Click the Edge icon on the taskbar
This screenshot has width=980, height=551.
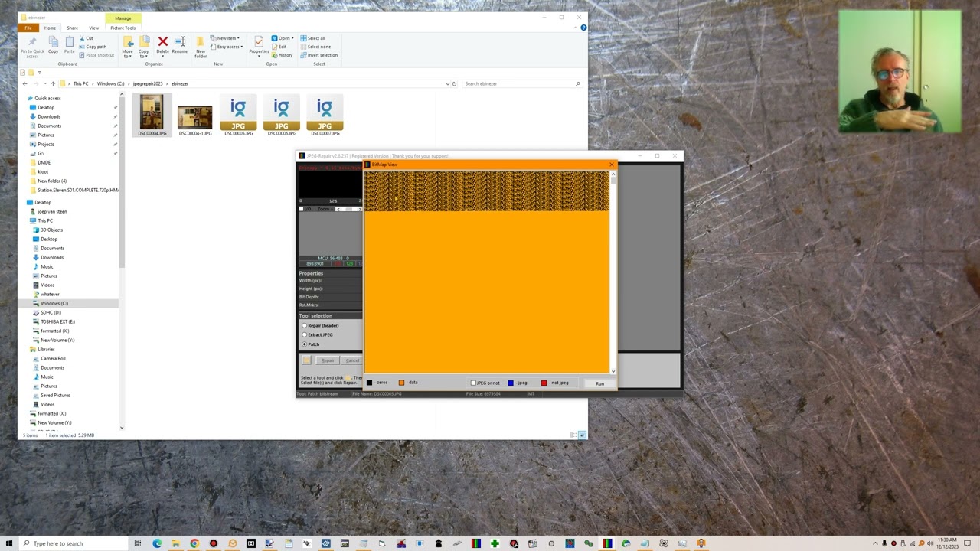pyautogui.click(x=157, y=543)
